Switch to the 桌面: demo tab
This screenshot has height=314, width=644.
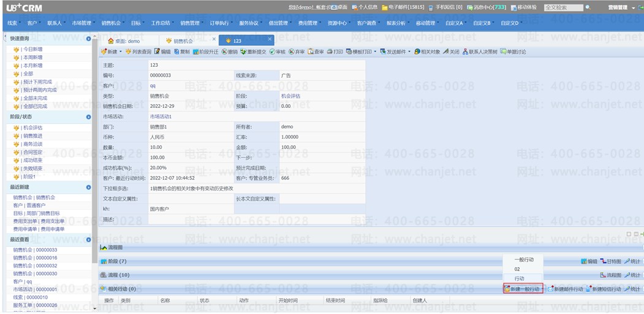click(124, 41)
